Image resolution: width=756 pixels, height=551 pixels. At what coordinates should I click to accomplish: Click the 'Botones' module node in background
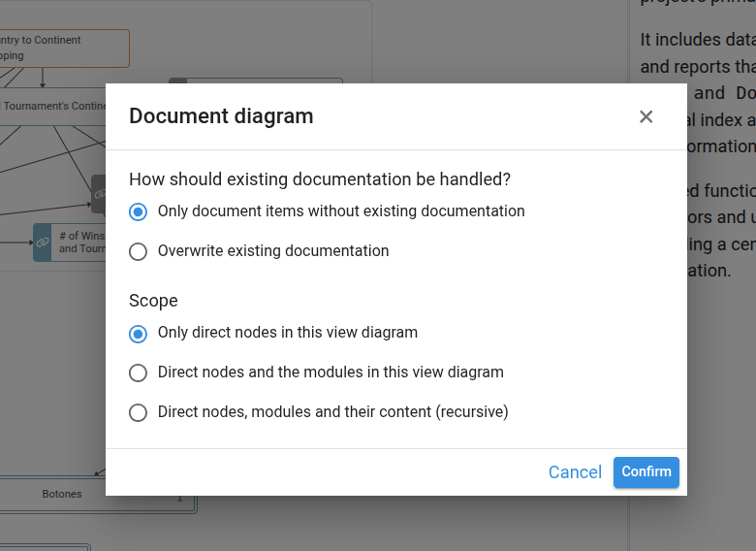[x=62, y=494]
